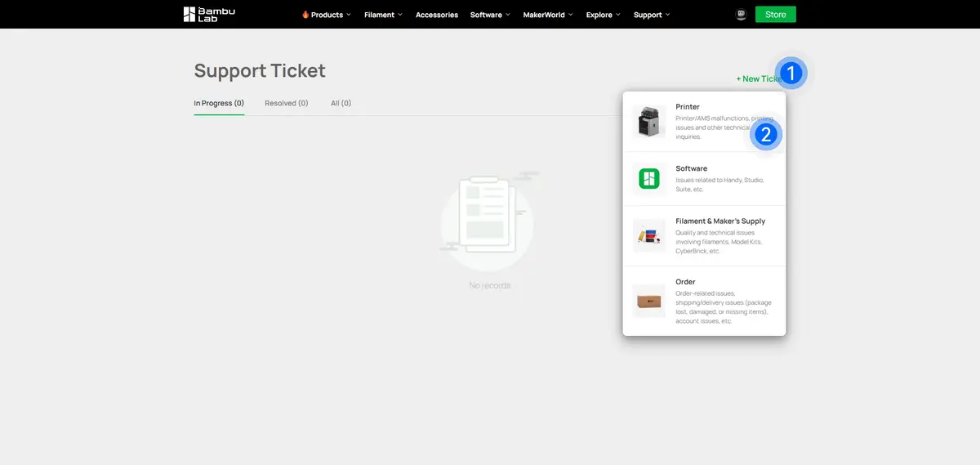Open the Accessories page
980x465 pixels.
coord(437,15)
